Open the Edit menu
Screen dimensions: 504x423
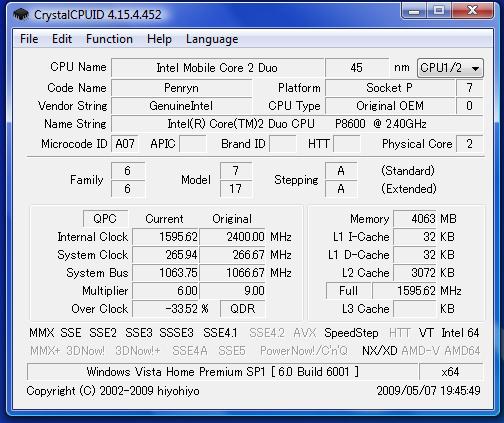click(62, 39)
